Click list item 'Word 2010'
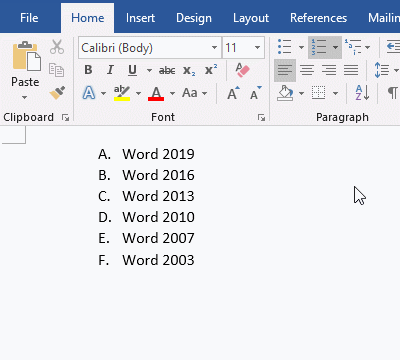The image size is (400, 360). tap(158, 217)
